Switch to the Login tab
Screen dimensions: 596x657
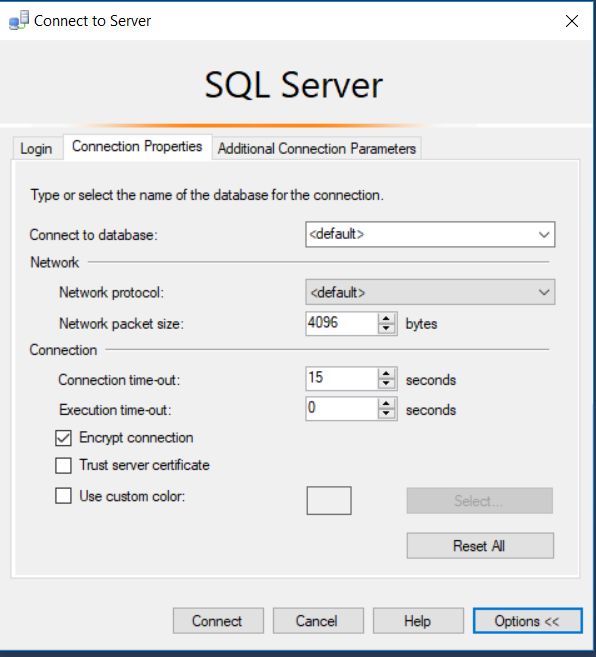coord(36,148)
